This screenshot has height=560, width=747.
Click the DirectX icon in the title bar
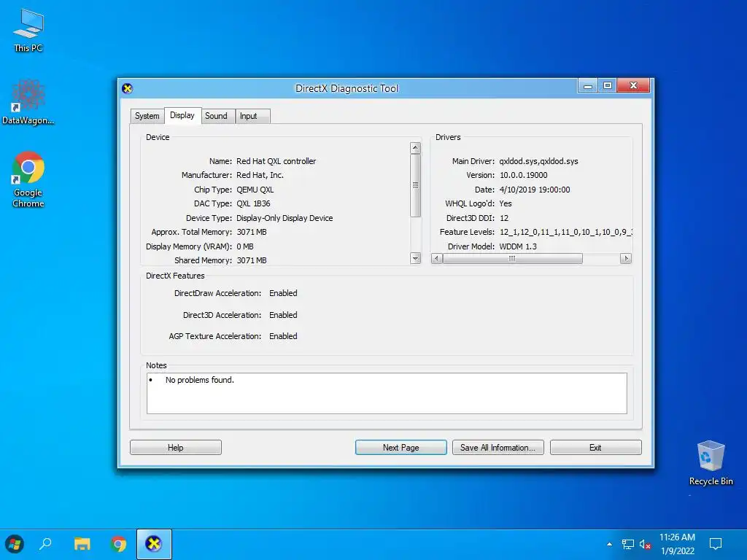pyautogui.click(x=127, y=88)
